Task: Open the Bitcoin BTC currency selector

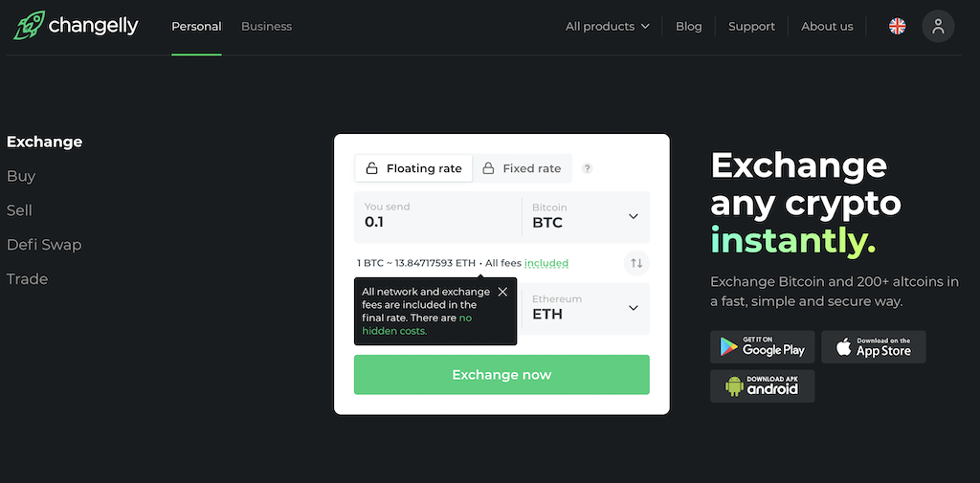Action: (x=586, y=217)
